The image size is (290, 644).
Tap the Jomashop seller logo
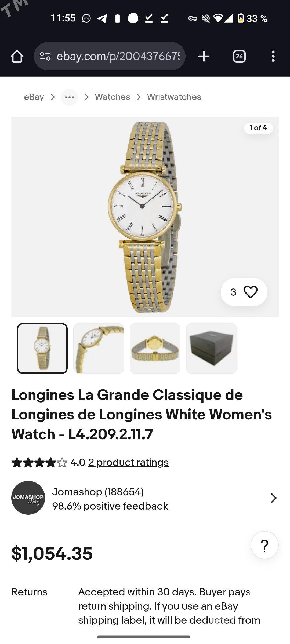(x=28, y=498)
